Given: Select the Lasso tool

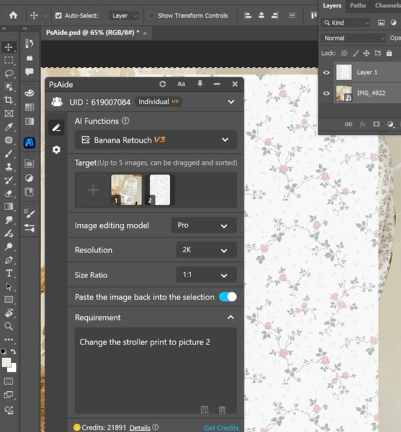Looking at the screenshot, I should [x=9, y=73].
